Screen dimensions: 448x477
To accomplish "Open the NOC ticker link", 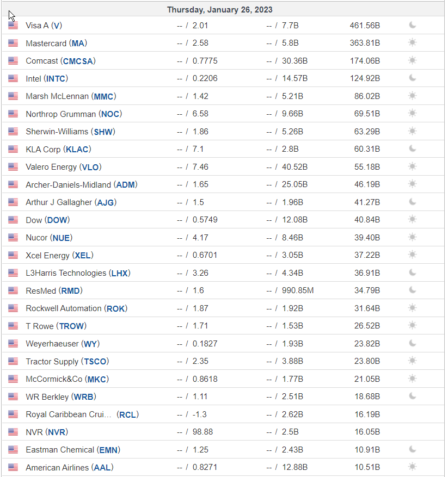I will tap(110, 114).
